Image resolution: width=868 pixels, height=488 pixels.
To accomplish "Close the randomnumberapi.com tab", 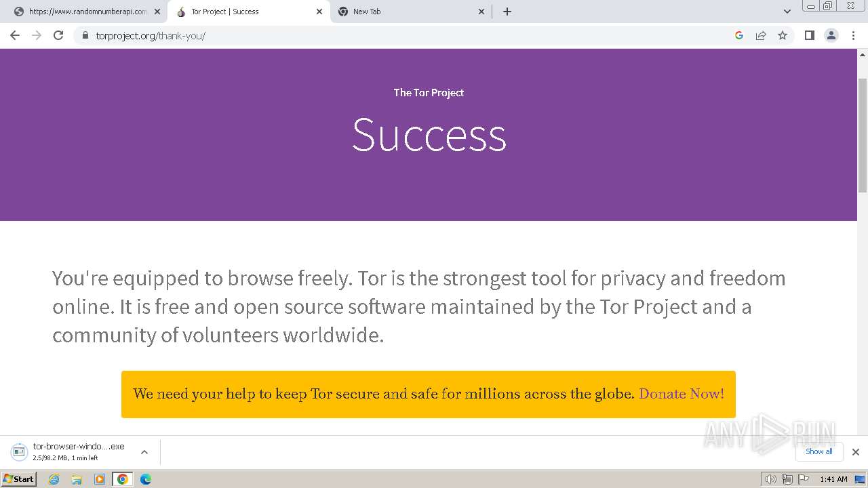I will click(157, 12).
